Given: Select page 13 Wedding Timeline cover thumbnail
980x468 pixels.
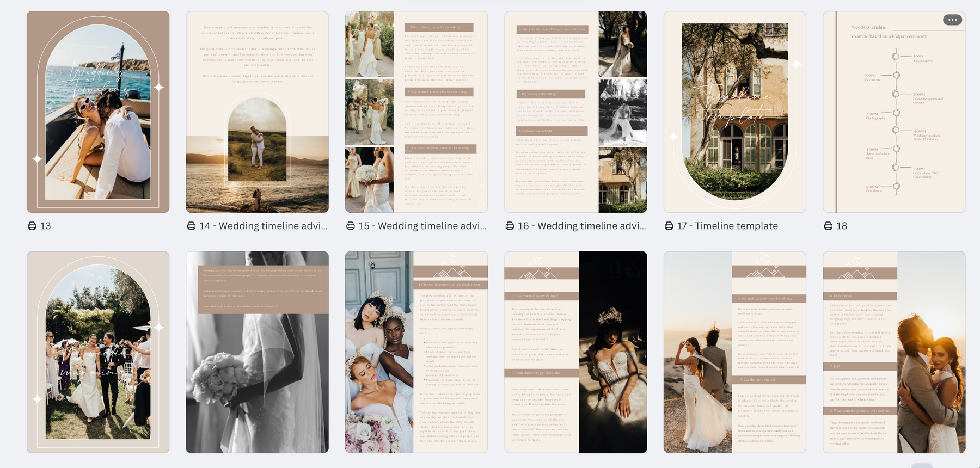Looking at the screenshot, I should pyautogui.click(x=98, y=112).
